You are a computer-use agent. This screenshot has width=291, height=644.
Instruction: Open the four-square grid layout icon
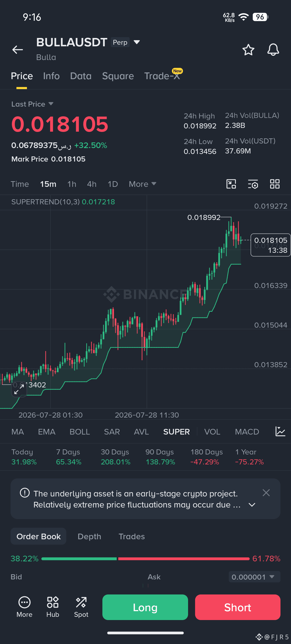(x=275, y=184)
